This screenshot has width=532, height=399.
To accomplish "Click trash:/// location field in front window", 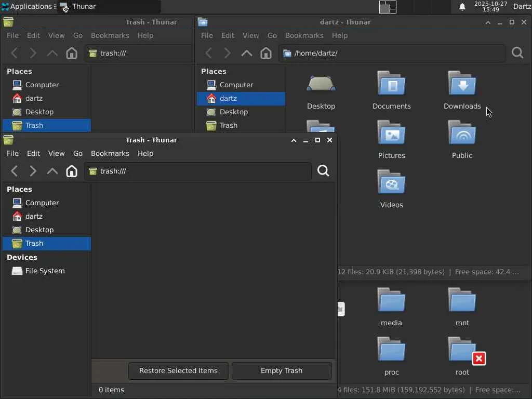I will [x=198, y=171].
